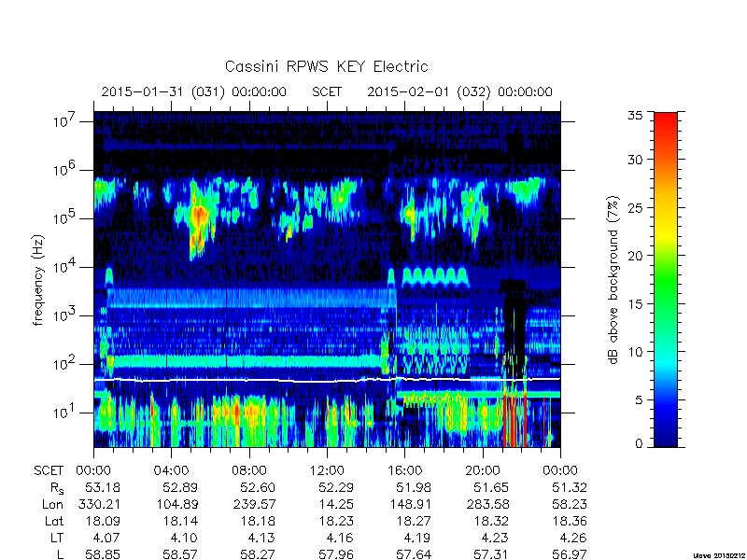
Task: Click the Lon value 58.23
Action: (x=569, y=505)
